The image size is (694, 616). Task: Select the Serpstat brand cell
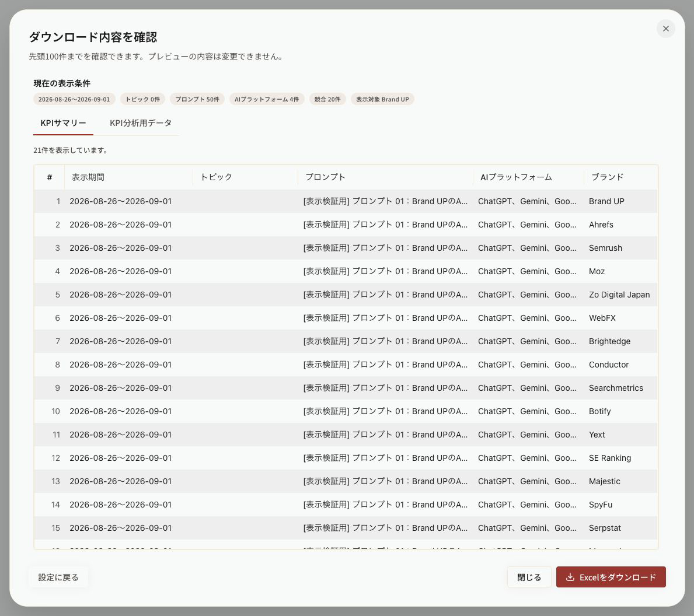621,528
